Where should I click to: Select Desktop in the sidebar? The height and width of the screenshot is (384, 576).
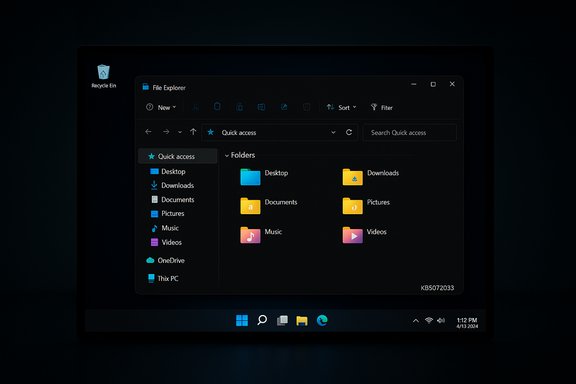click(168, 172)
